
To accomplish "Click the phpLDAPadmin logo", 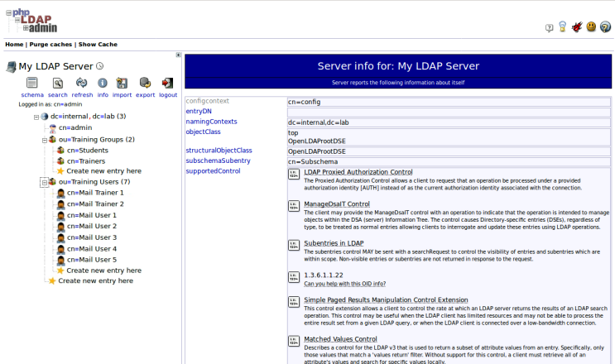I will pyautogui.click(x=31, y=21).
